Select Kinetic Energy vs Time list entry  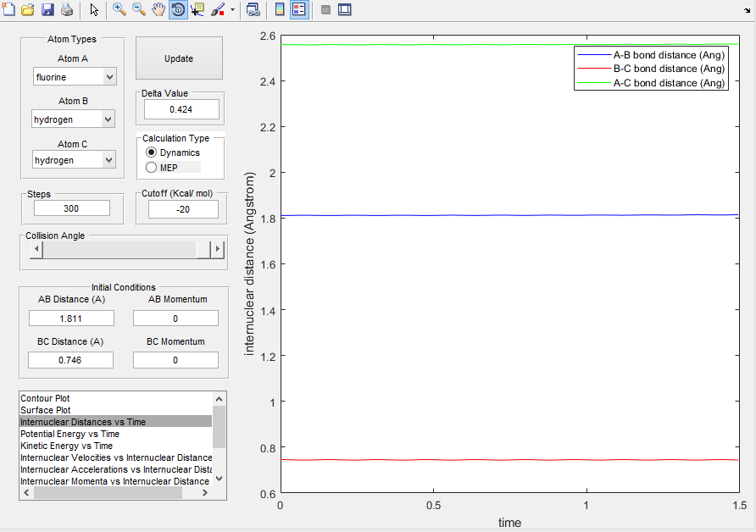66,446
